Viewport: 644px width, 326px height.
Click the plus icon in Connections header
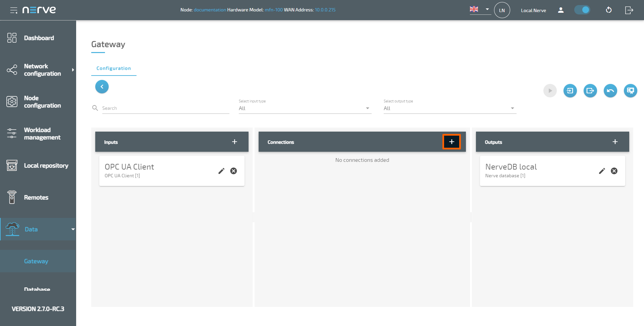451,142
